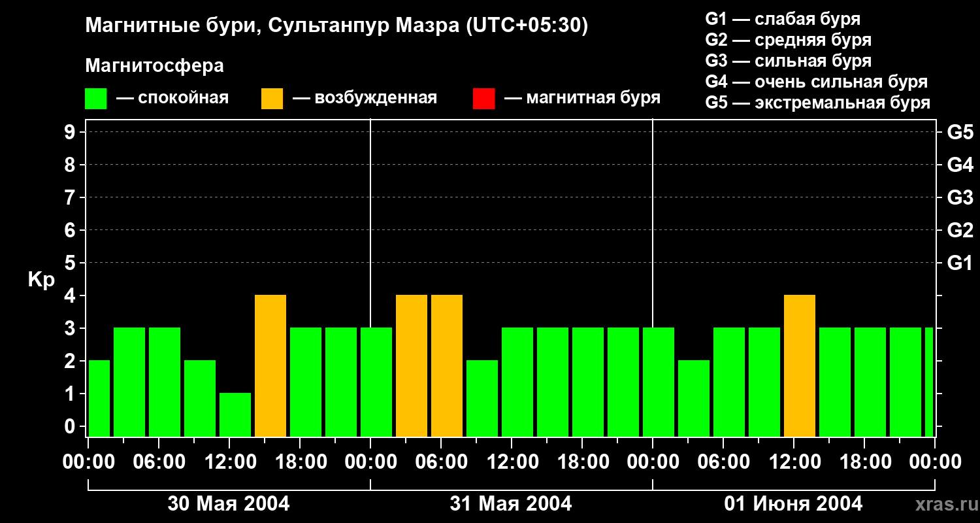Image resolution: width=980 pixels, height=523 pixels.
Task: Click the green 'спокойная' legend swatch
Action: 96,99
